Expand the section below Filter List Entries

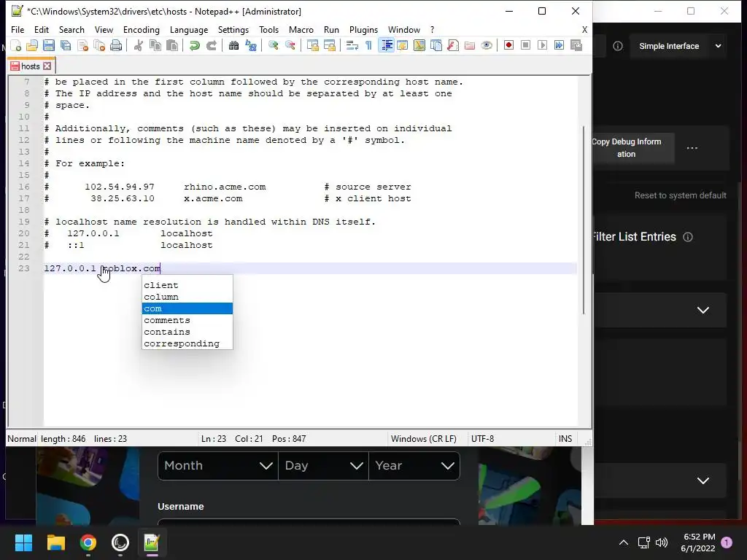pyautogui.click(x=703, y=310)
